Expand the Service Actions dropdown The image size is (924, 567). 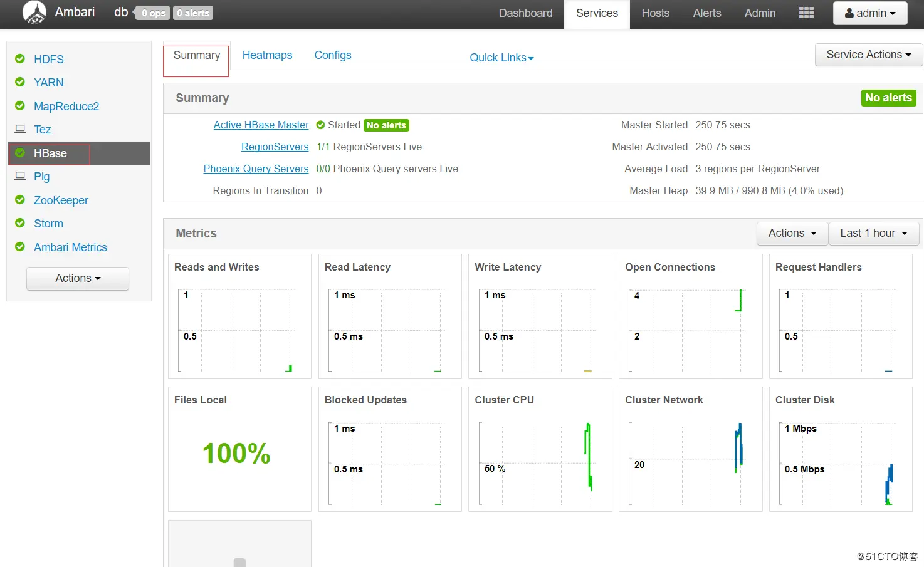tap(868, 55)
